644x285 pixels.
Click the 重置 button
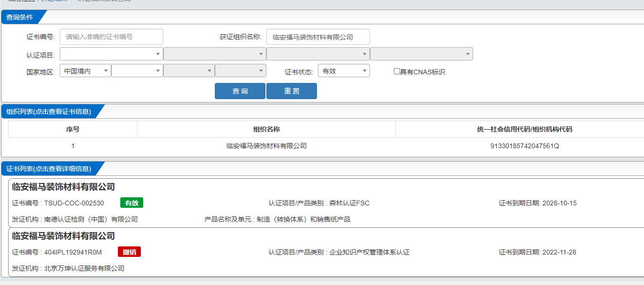pyautogui.click(x=292, y=91)
